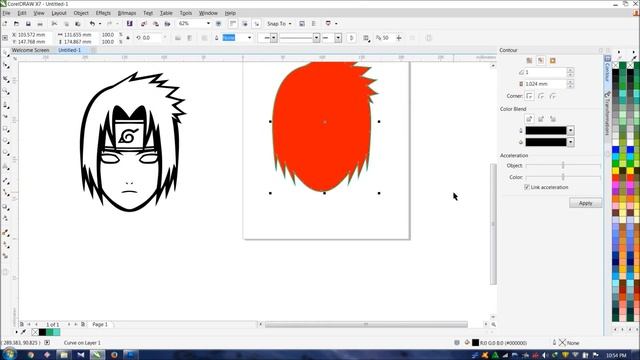This screenshot has width=640, height=360.
Task: Click the no-color X swatch in palette
Action: click(x=616, y=65)
